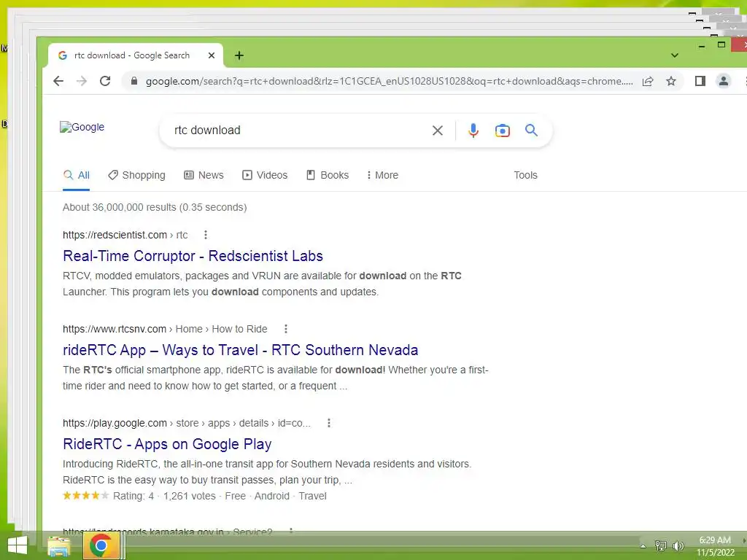747x560 pixels.
Task: View site information via padlock icon
Action: (134, 81)
